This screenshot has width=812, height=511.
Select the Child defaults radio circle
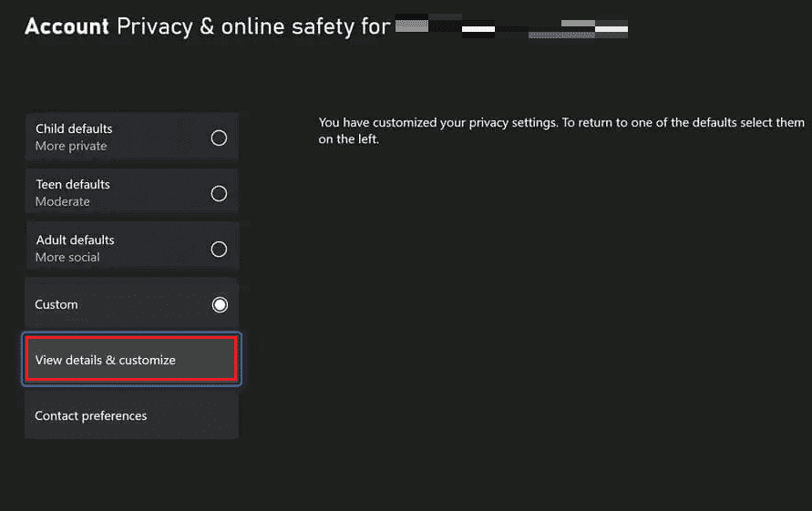tap(219, 138)
